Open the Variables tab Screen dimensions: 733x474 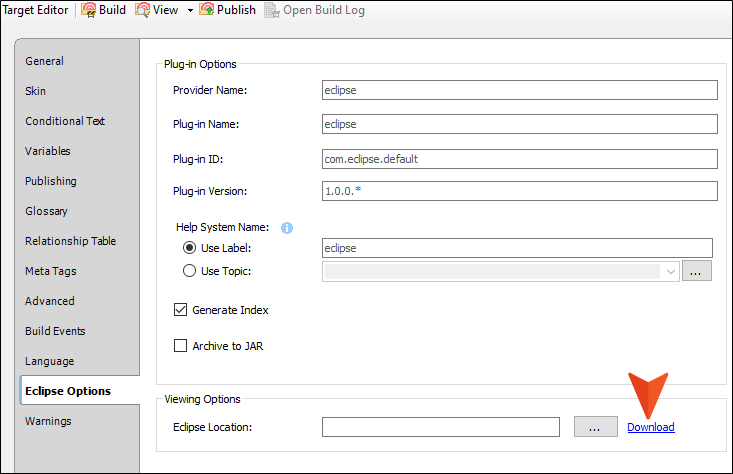[48, 151]
